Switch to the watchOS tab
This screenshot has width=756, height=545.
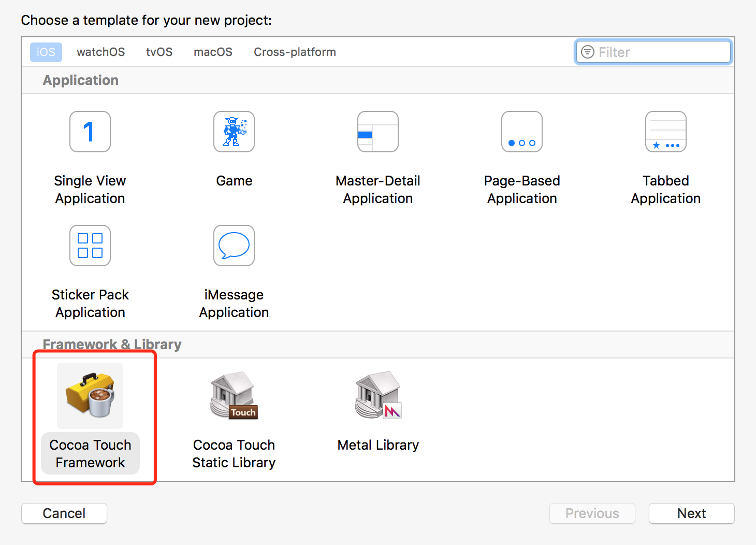click(x=101, y=52)
